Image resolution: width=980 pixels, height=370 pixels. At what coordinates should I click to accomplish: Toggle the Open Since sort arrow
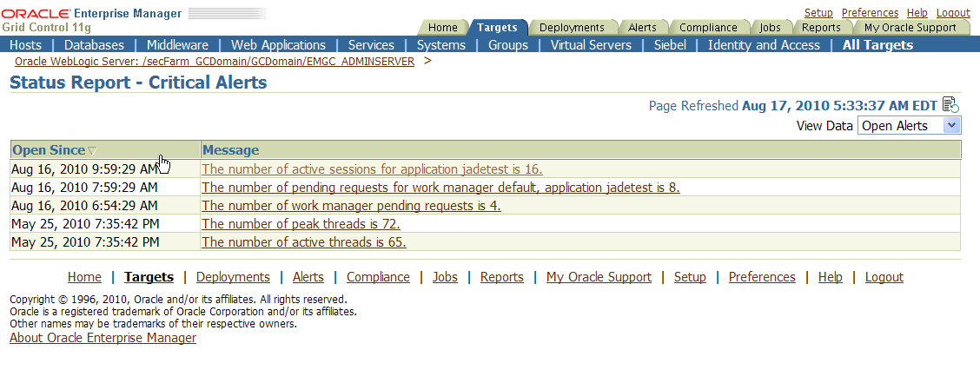92,150
